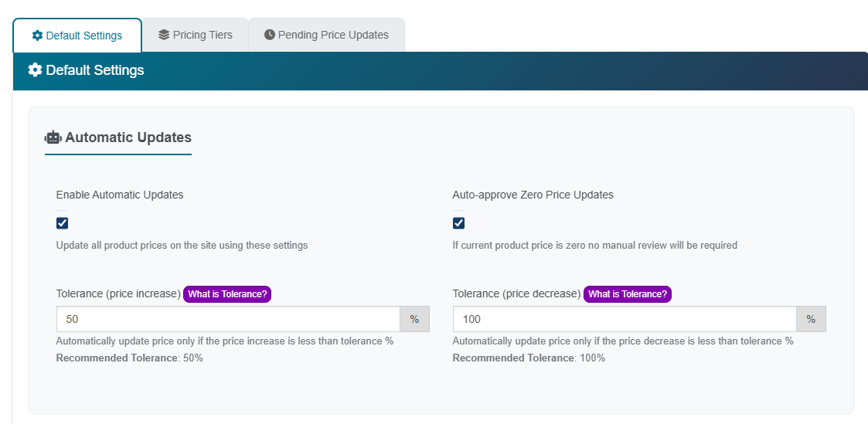Click the clock icon on the Pending Price Updates tab
Viewport: 868px width, 424px height.
[270, 35]
